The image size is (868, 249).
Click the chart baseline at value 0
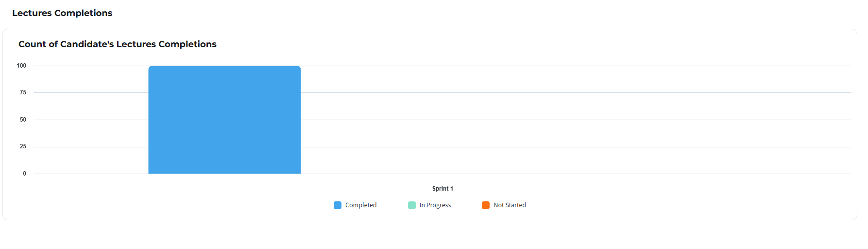pos(534,174)
